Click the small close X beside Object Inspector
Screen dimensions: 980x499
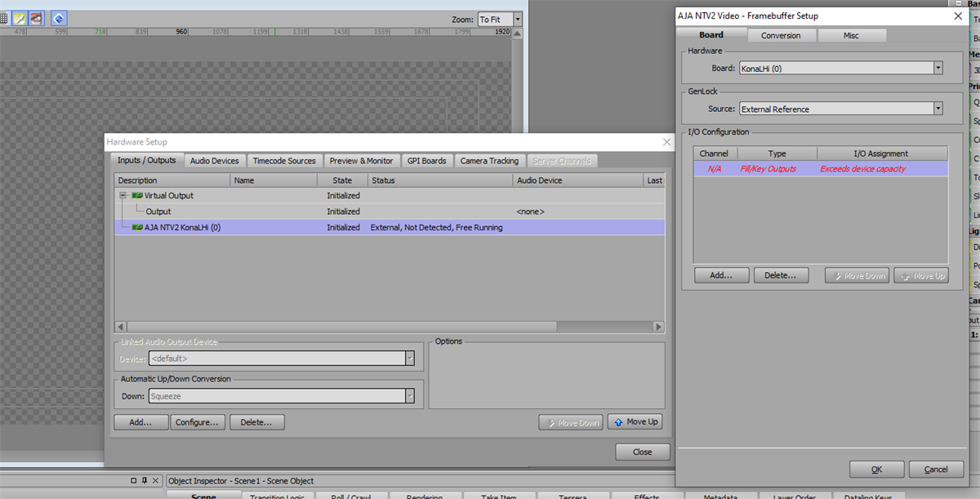point(156,480)
